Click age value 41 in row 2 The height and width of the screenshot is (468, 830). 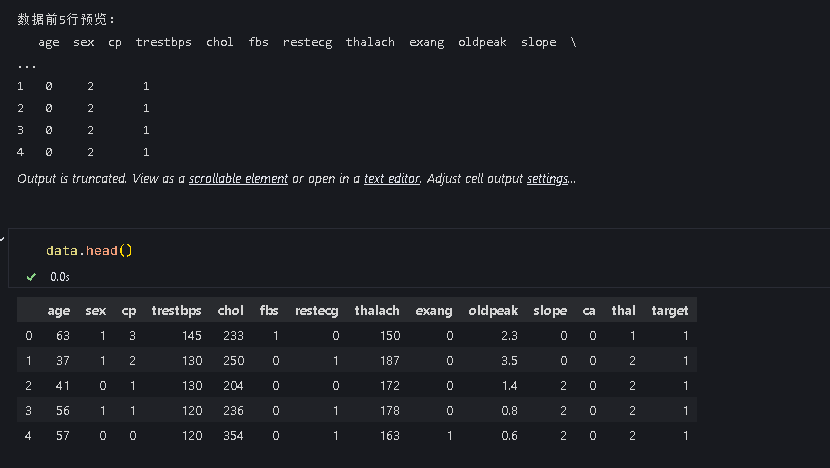[x=63, y=385]
